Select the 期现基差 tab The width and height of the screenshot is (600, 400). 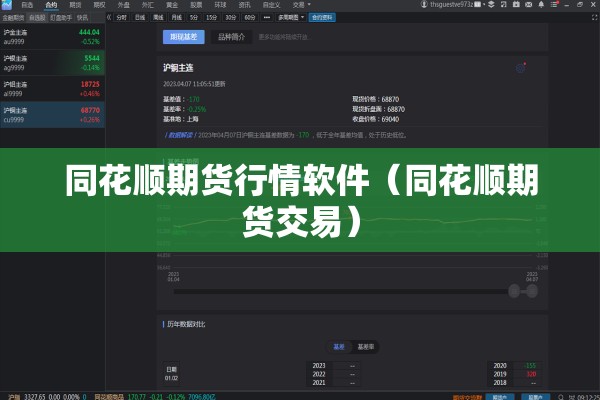click(x=184, y=37)
